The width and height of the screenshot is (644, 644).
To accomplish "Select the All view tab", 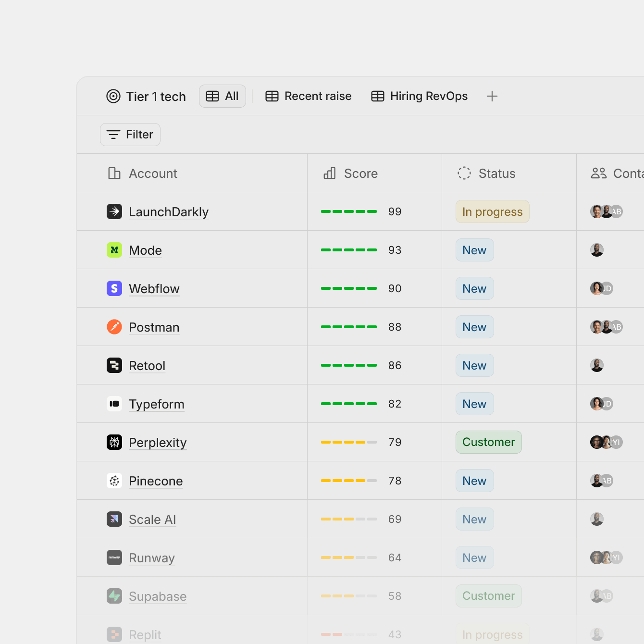I will [x=223, y=96].
